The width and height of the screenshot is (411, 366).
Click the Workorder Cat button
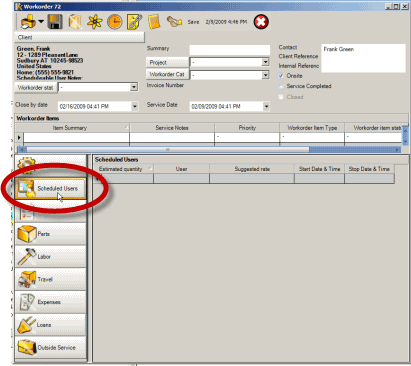coord(167,74)
